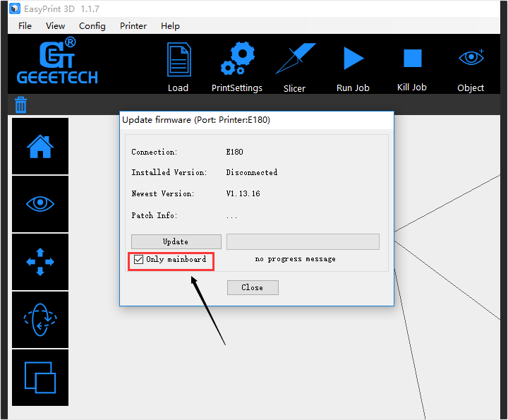The width and height of the screenshot is (508, 420).
Task: Click the Update firmware dialog title
Action: (x=196, y=120)
